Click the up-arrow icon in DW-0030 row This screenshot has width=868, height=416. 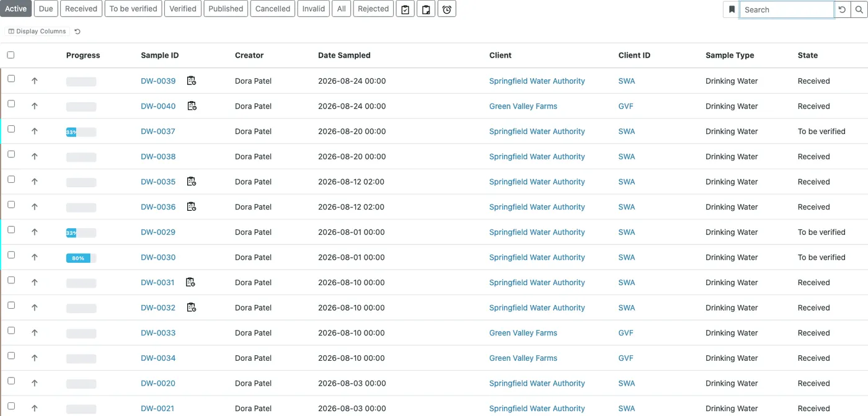point(35,257)
